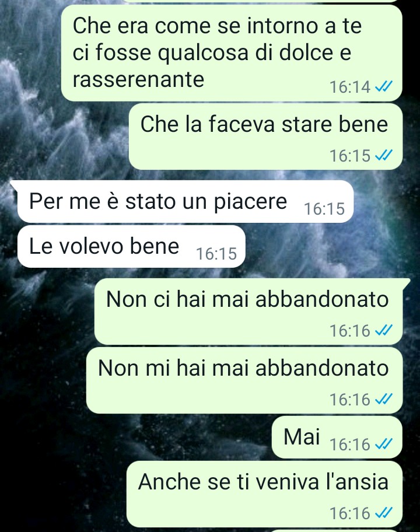Tap the double-check icon on the 16:14 message

pos(384,86)
